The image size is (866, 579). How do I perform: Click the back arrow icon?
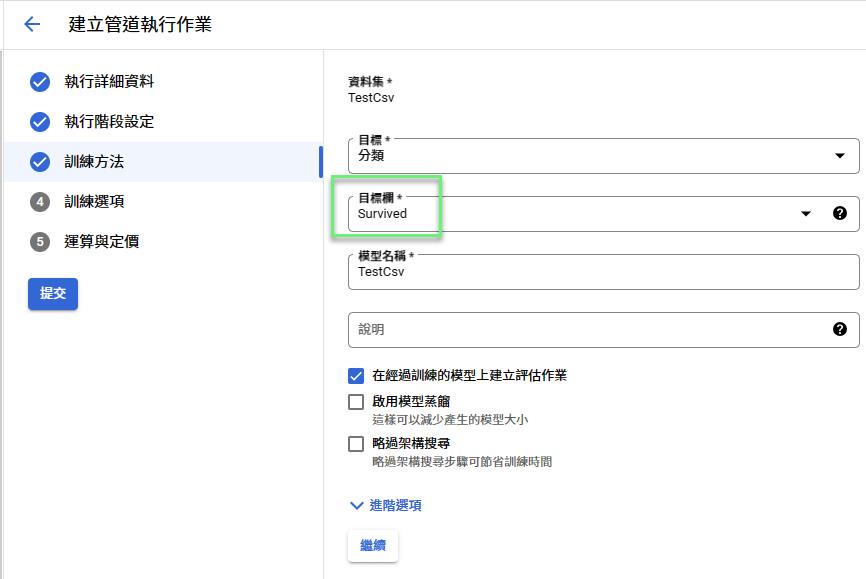coord(32,25)
